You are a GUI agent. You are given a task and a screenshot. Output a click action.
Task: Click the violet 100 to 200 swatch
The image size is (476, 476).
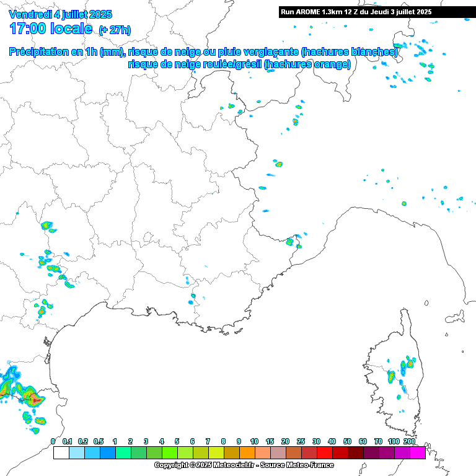402,452
